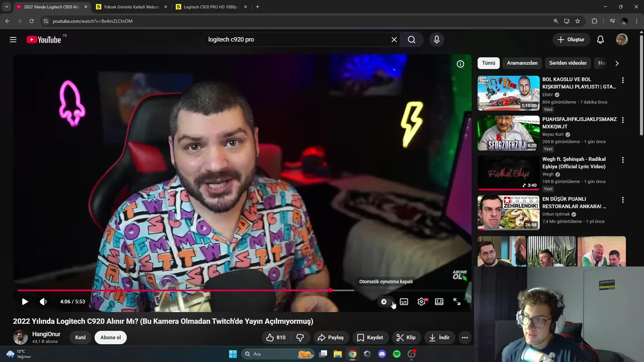This screenshot has width=644, height=362.
Task: Open Beyaz Kurt video thumbnail
Action: click(x=508, y=133)
